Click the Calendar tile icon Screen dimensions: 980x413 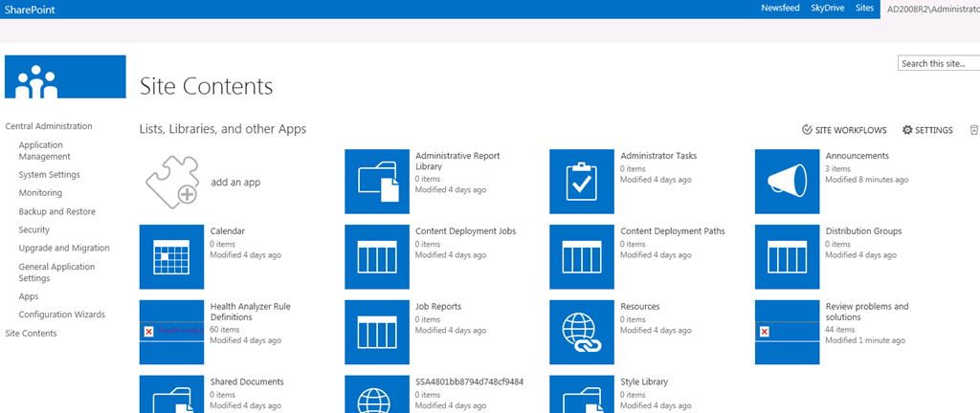pyautogui.click(x=171, y=256)
